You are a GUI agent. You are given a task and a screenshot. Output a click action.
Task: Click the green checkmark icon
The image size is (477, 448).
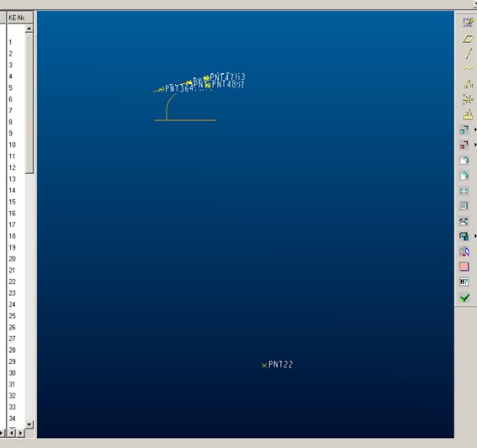[464, 298]
